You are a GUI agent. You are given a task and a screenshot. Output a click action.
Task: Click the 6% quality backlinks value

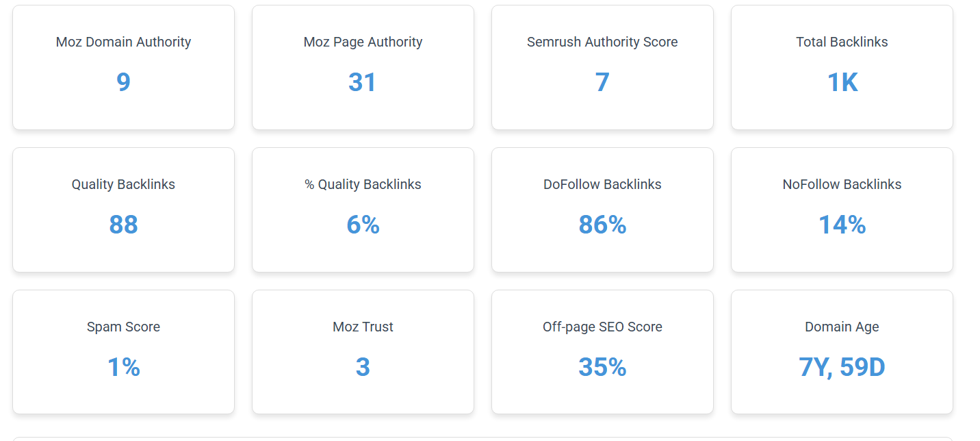tap(363, 225)
